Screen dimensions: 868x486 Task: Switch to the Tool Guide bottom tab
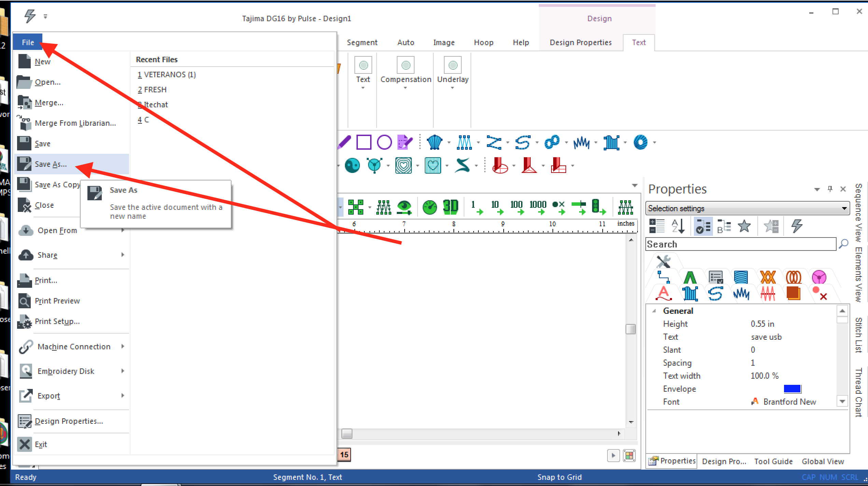(773, 461)
